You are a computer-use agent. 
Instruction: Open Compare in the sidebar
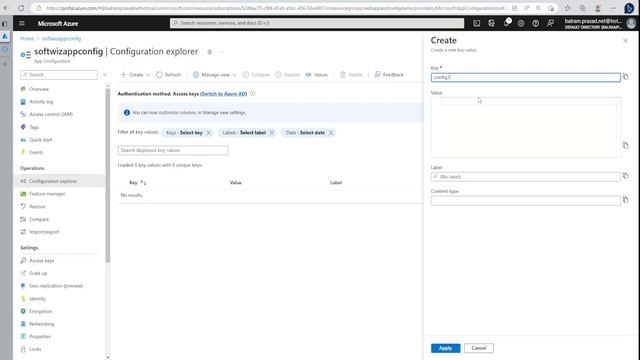(39, 219)
